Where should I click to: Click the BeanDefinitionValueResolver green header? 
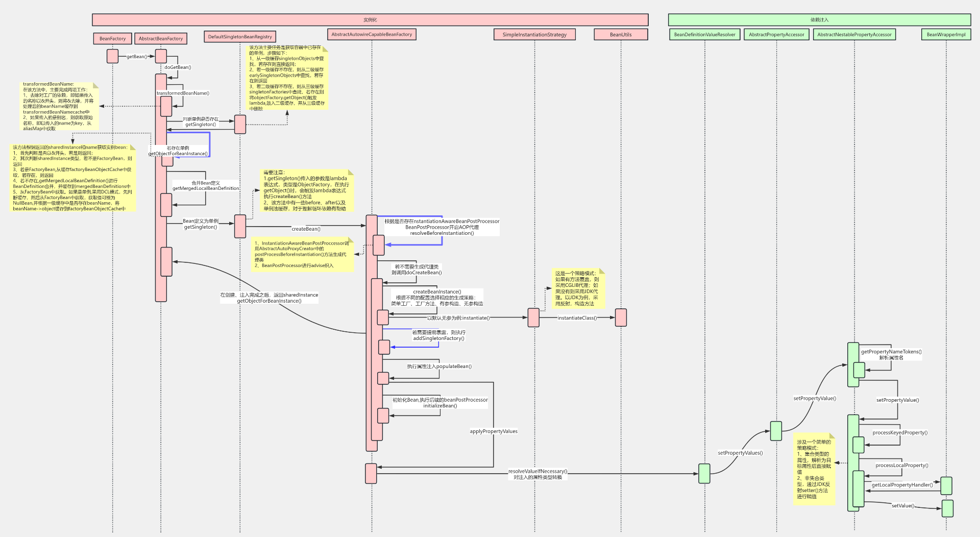[704, 35]
